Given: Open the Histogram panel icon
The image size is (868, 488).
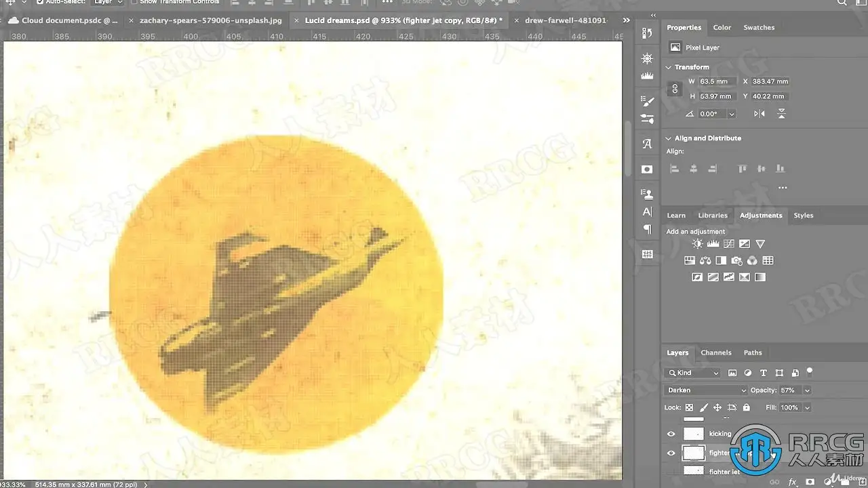Looking at the screenshot, I should point(647,76).
